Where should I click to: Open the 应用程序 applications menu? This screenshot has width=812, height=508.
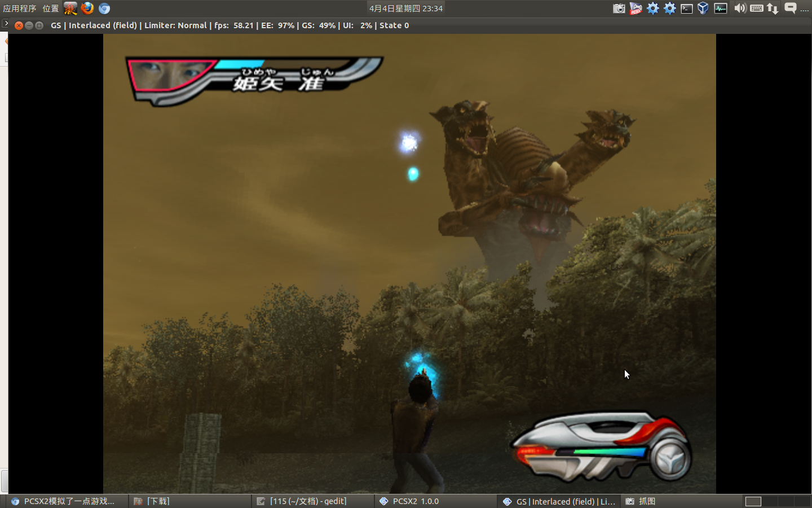[x=20, y=8]
